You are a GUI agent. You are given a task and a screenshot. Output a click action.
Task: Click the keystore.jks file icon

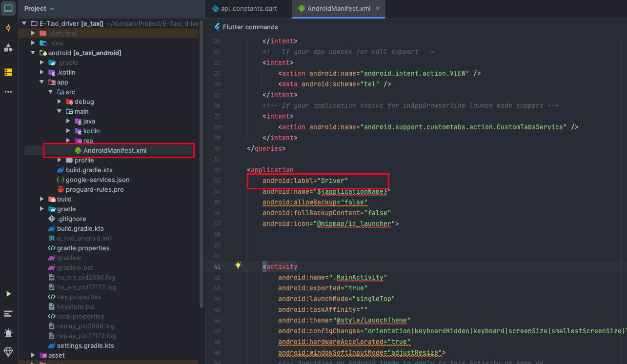click(x=52, y=306)
